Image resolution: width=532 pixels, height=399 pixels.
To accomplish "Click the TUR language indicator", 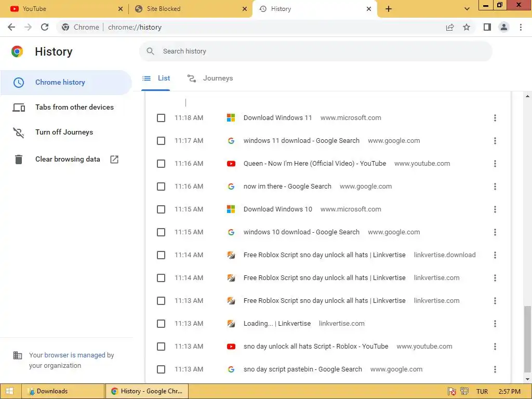I will (482, 392).
